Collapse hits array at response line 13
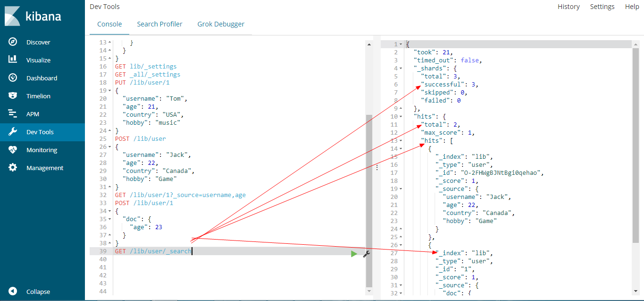Image resolution: width=644 pixels, height=301 pixels. pos(401,140)
